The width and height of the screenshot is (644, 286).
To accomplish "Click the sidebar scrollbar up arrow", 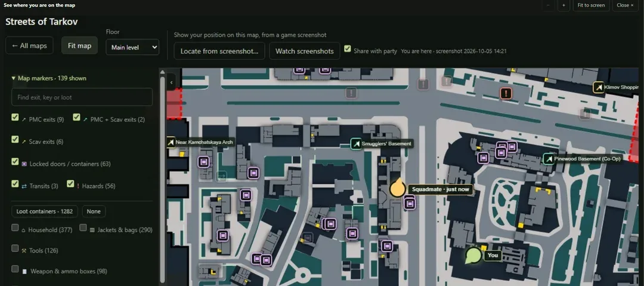I will click(163, 72).
